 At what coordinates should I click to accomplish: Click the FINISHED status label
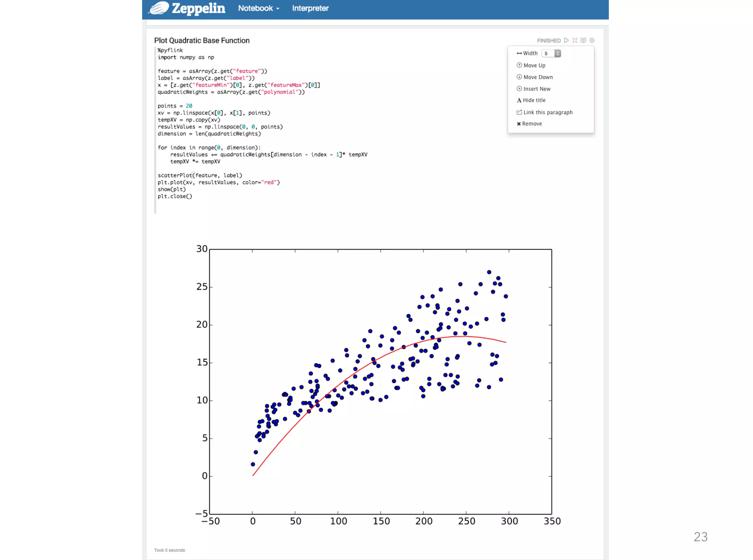(549, 40)
